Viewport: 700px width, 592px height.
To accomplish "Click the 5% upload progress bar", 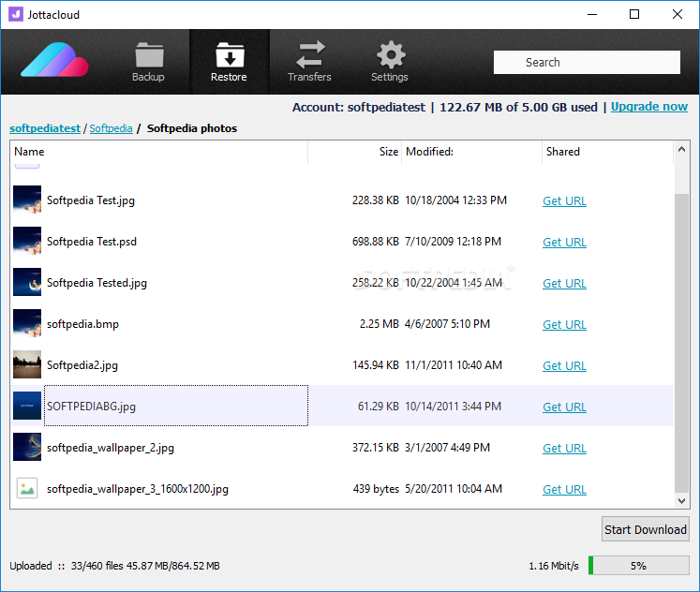I will (x=638, y=566).
